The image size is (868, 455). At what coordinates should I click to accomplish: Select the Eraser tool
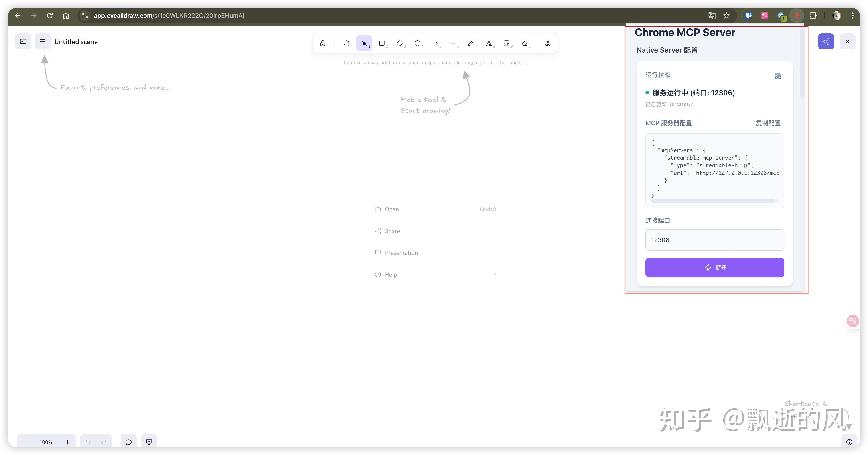524,43
